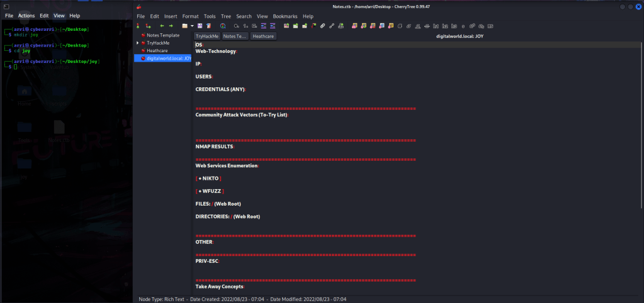Click the insert image toolbar icon
644x303 pixels.
pos(286,26)
